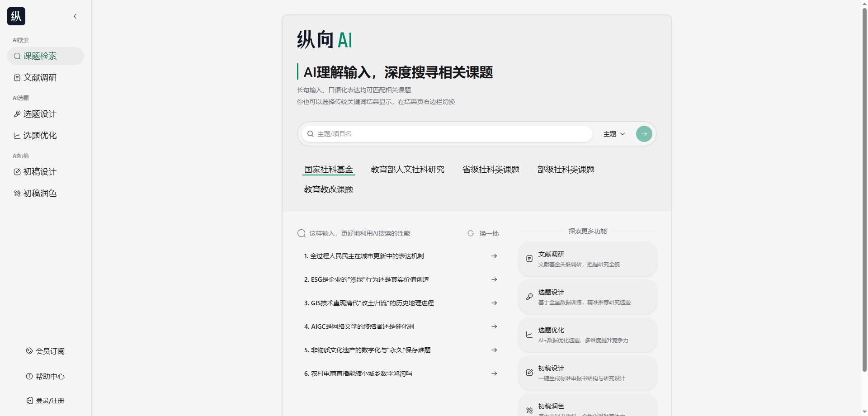The image size is (868, 416).
Task: Select the 教育部人文社科研究 tab
Action: pyautogui.click(x=408, y=170)
